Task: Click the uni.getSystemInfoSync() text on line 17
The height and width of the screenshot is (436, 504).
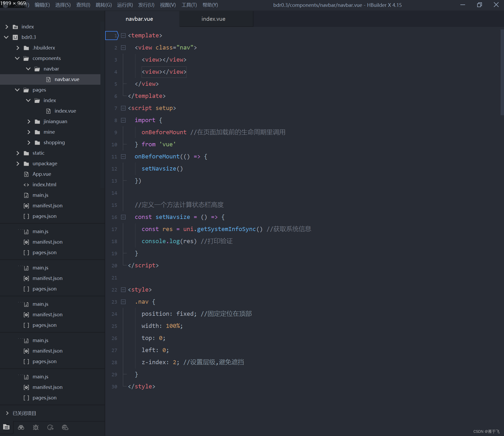Action: 223,229
